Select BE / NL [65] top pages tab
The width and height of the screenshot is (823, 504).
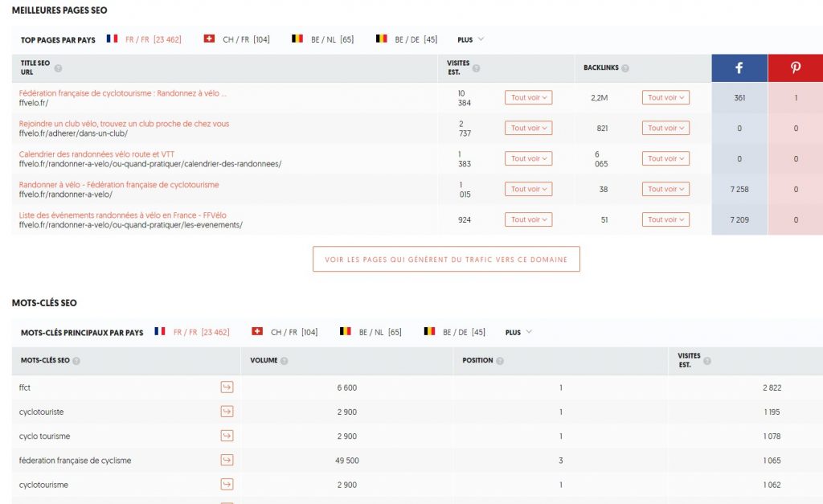[332, 39]
